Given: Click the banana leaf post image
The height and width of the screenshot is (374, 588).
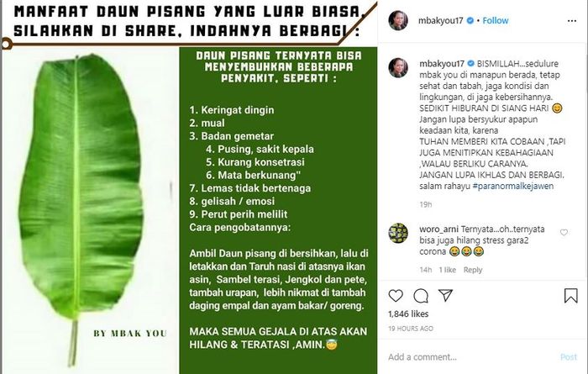Looking at the screenshot, I should pos(189,187).
